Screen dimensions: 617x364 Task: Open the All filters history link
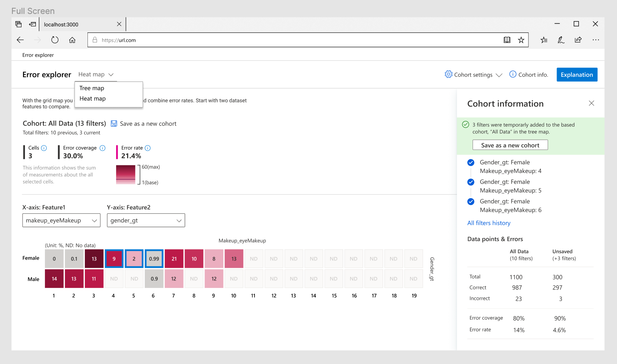489,223
